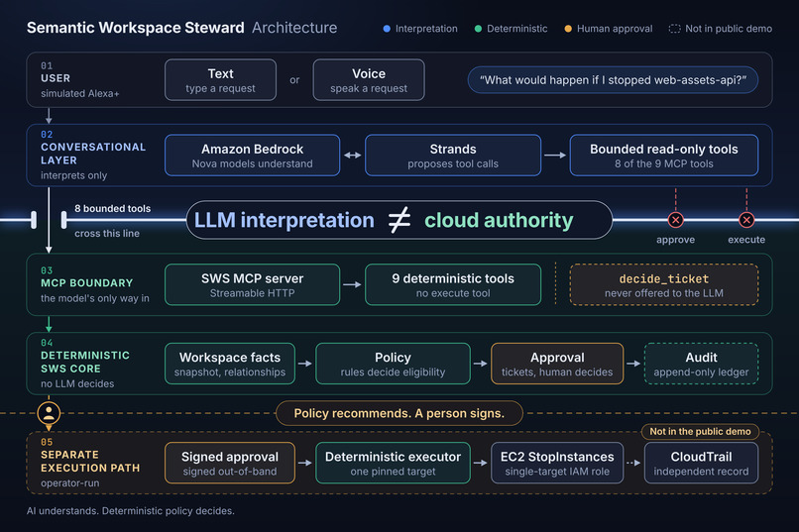This screenshot has width=799, height=532.
Task: Click the double-headed arrow between Bedrock and Strands
Action: 353,156
